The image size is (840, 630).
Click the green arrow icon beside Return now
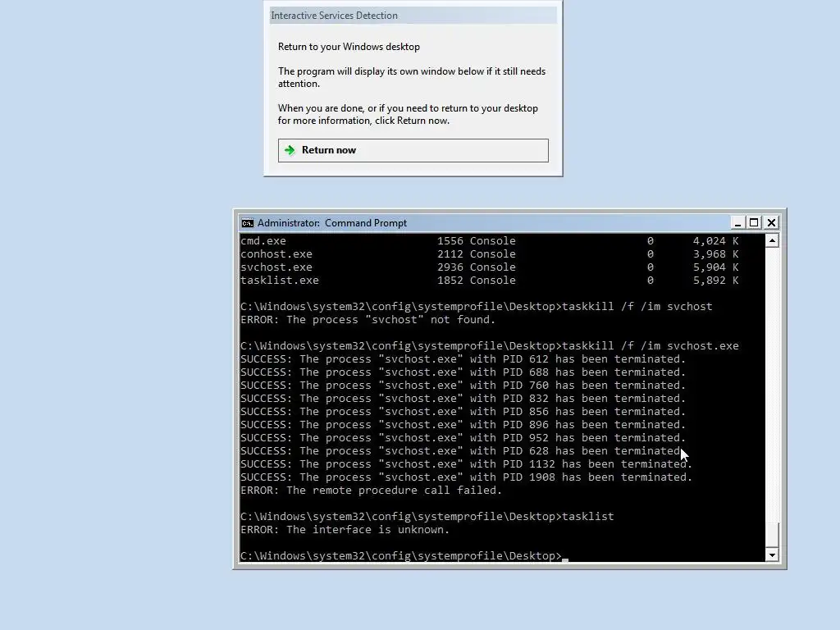click(x=290, y=150)
